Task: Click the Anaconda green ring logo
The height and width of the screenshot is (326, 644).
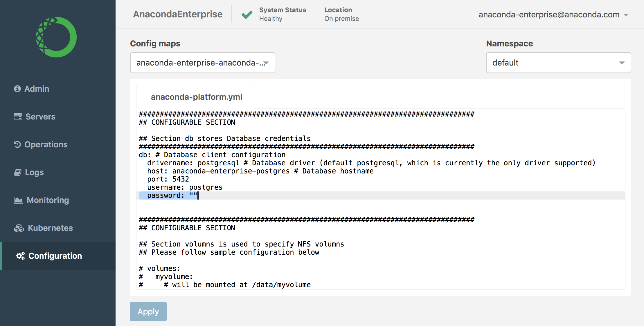Action: click(x=56, y=37)
